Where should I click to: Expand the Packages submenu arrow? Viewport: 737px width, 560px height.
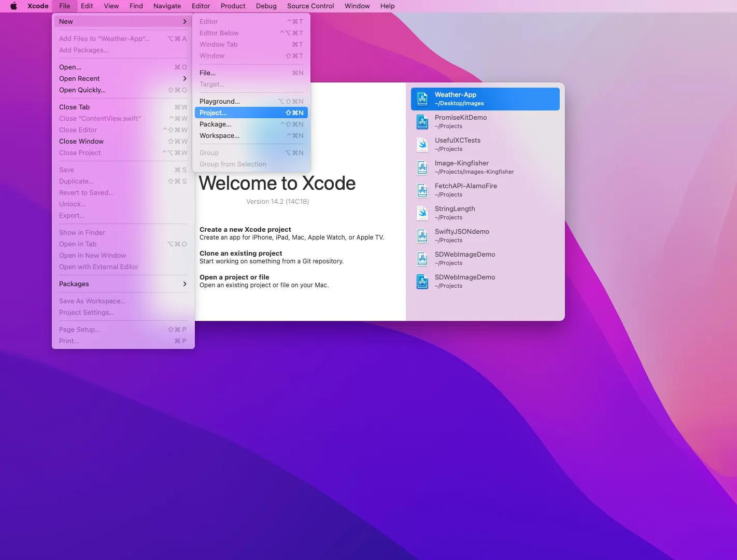click(185, 284)
